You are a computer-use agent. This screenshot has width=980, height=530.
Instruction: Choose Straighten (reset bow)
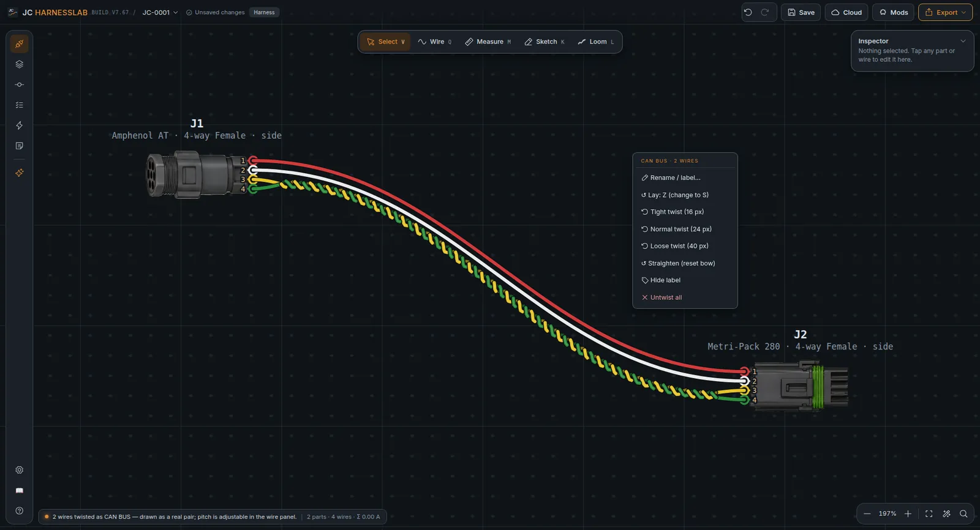tap(685, 263)
